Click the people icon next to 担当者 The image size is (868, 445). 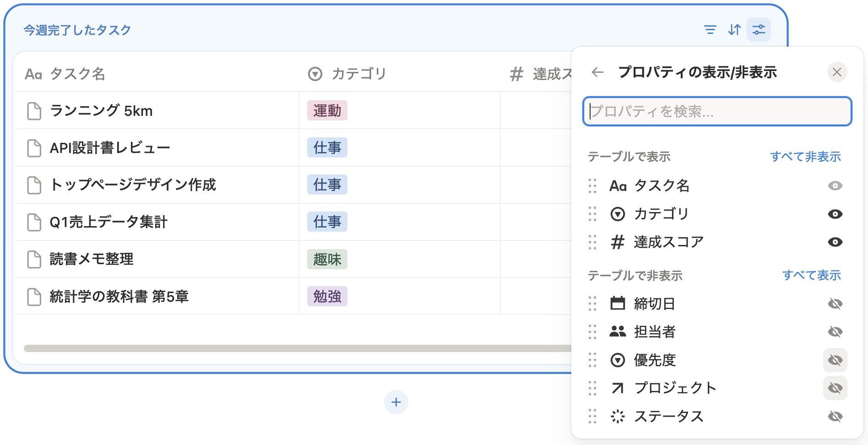point(618,331)
